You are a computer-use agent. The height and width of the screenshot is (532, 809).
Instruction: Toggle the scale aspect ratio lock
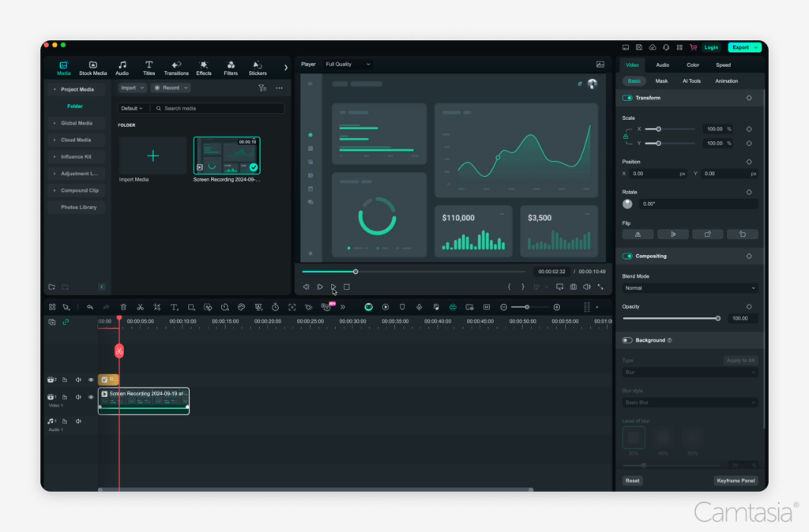click(626, 137)
